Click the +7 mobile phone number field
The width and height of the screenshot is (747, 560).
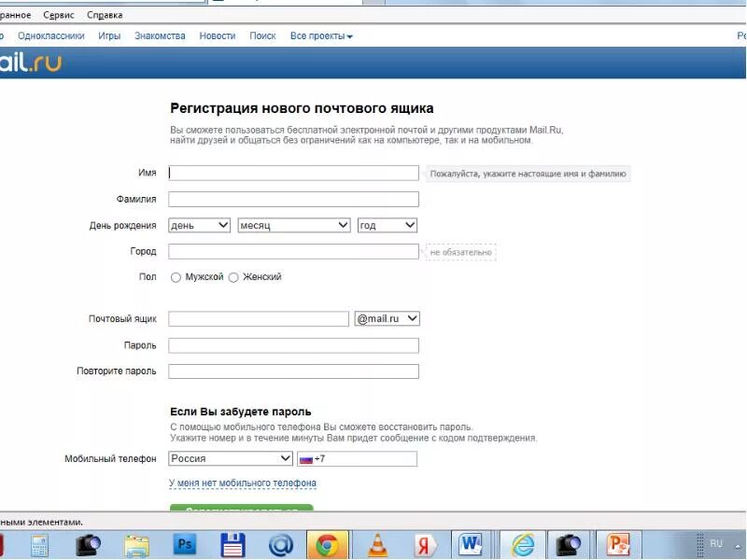click(357, 458)
